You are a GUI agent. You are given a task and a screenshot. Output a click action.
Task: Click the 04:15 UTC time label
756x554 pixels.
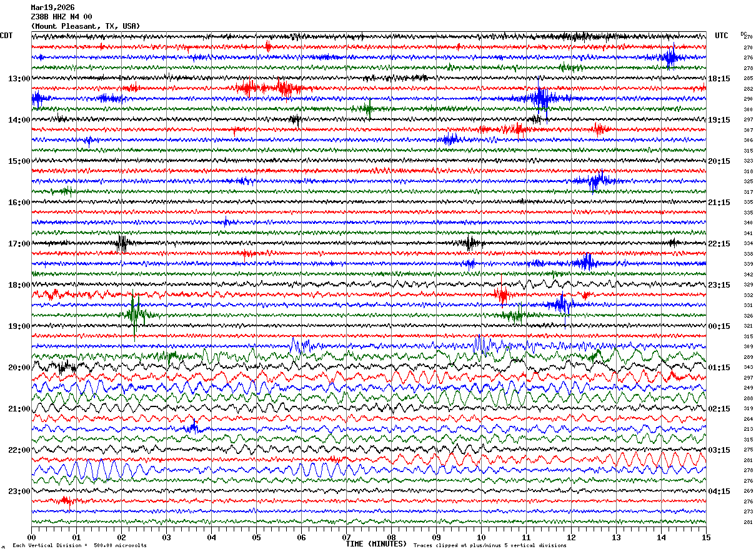click(719, 491)
